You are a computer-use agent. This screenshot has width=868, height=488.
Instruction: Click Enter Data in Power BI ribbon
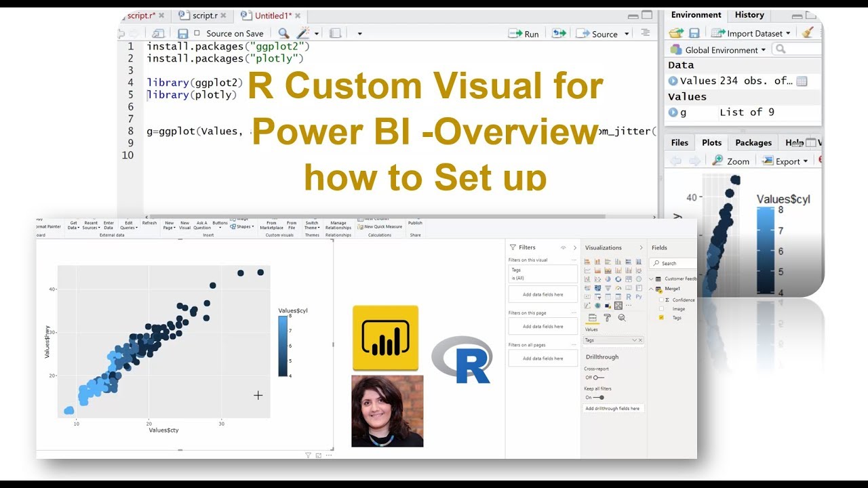(x=108, y=225)
